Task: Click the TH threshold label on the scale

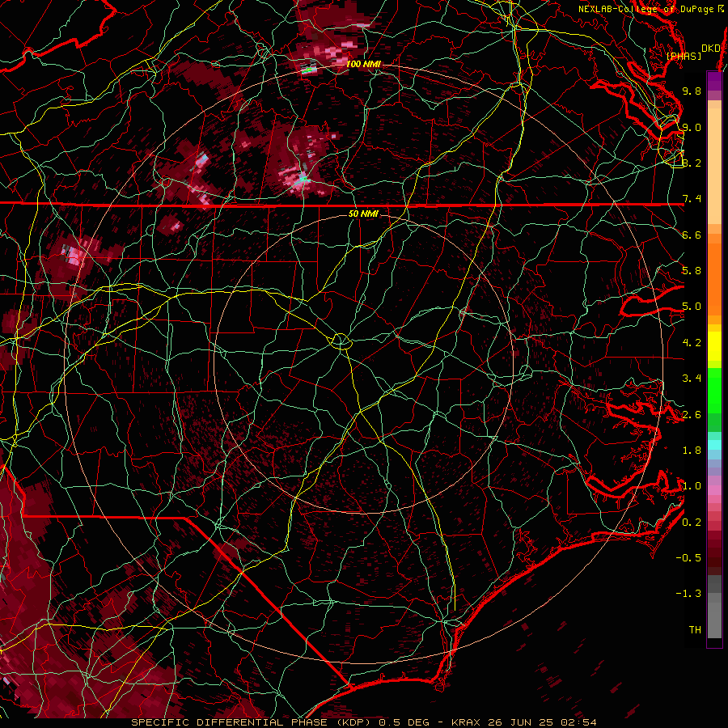Action: [695, 630]
